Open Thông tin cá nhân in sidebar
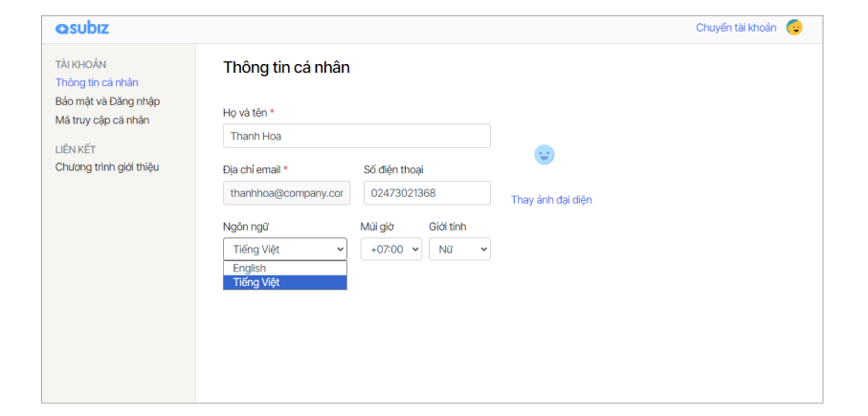This screenshot has width=868, height=416. (97, 82)
